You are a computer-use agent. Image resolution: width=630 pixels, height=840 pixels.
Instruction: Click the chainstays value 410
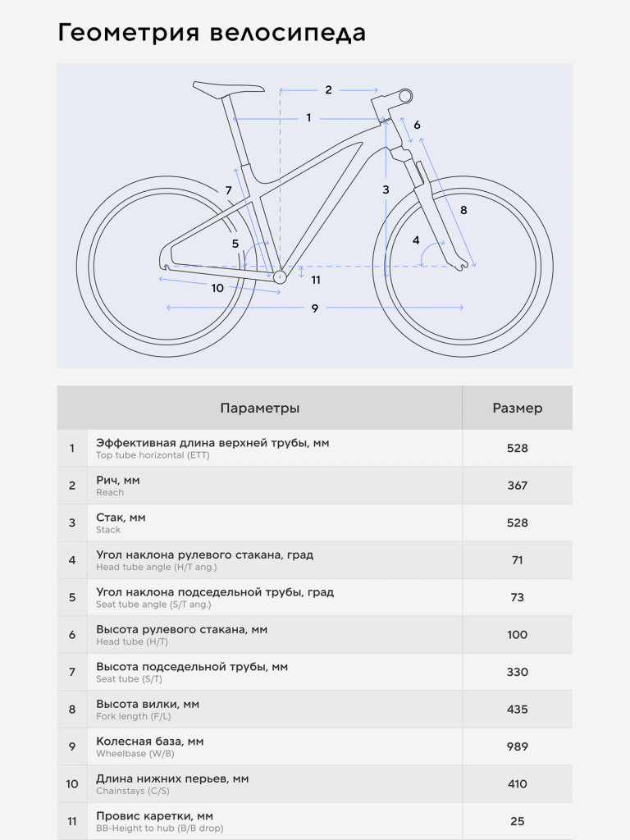point(517,784)
